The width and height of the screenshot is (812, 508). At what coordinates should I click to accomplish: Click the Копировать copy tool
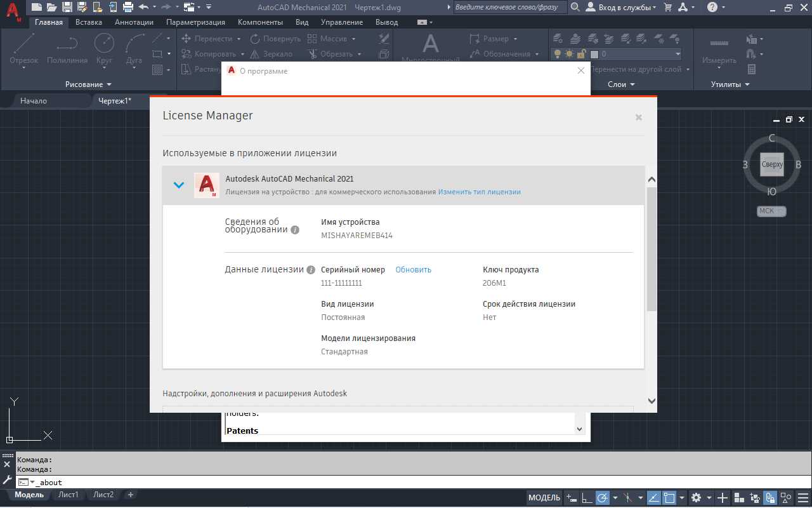pos(209,54)
